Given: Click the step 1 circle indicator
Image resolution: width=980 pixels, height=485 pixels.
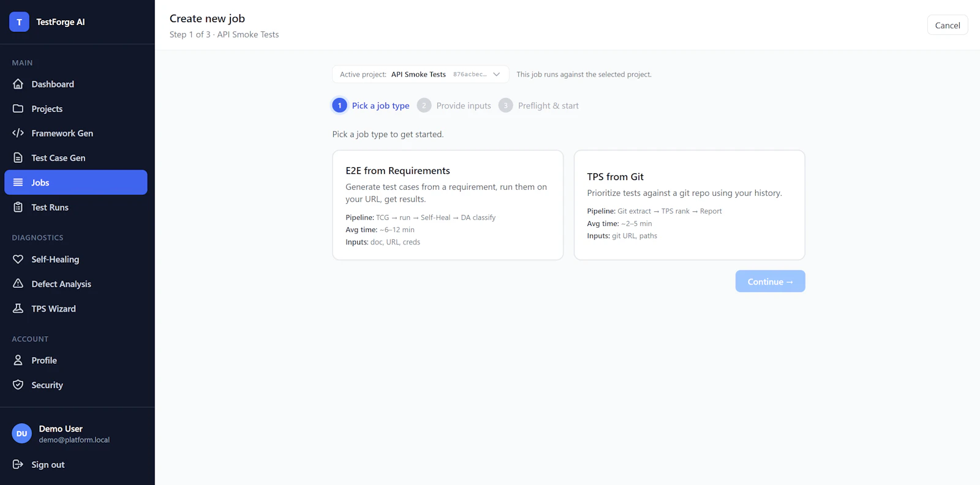Looking at the screenshot, I should [339, 105].
